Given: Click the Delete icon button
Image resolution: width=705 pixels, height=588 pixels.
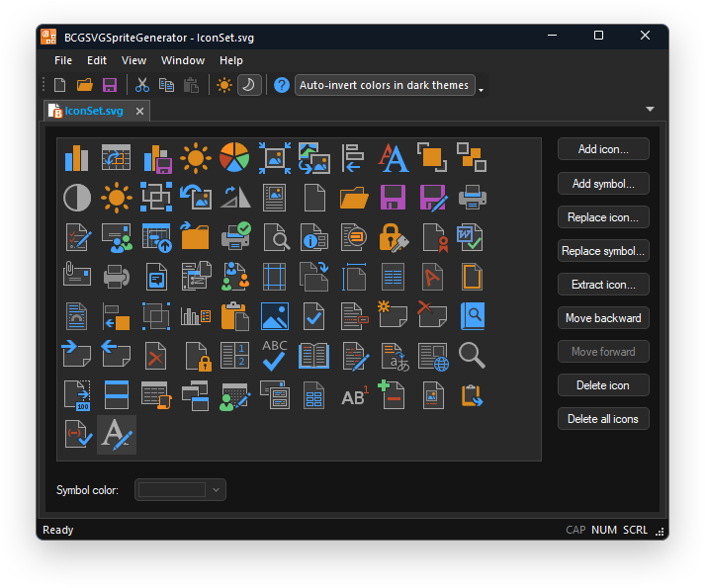Looking at the screenshot, I should click(x=603, y=385).
